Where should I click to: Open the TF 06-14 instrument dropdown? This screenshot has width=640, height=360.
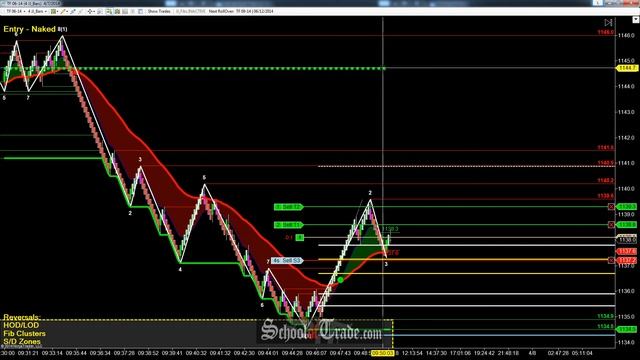(15, 11)
